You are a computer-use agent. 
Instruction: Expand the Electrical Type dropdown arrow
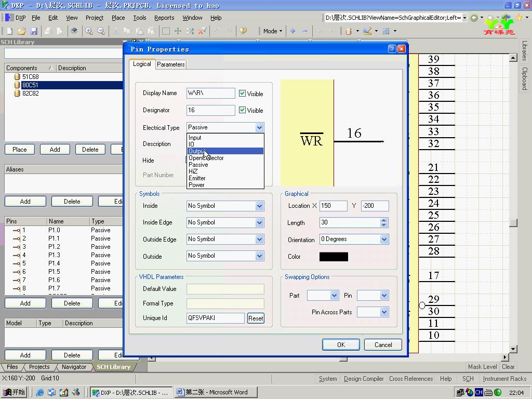(260, 128)
